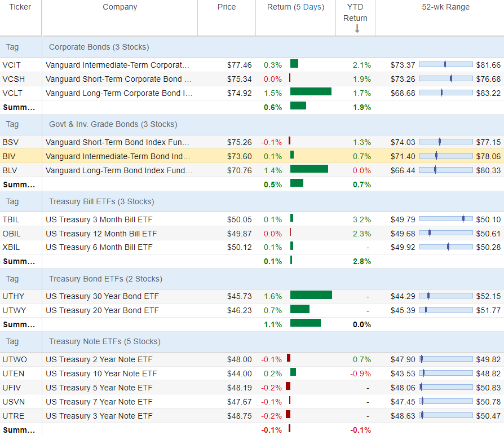
Task: Open the UTHY ticker
Action: coord(13,296)
